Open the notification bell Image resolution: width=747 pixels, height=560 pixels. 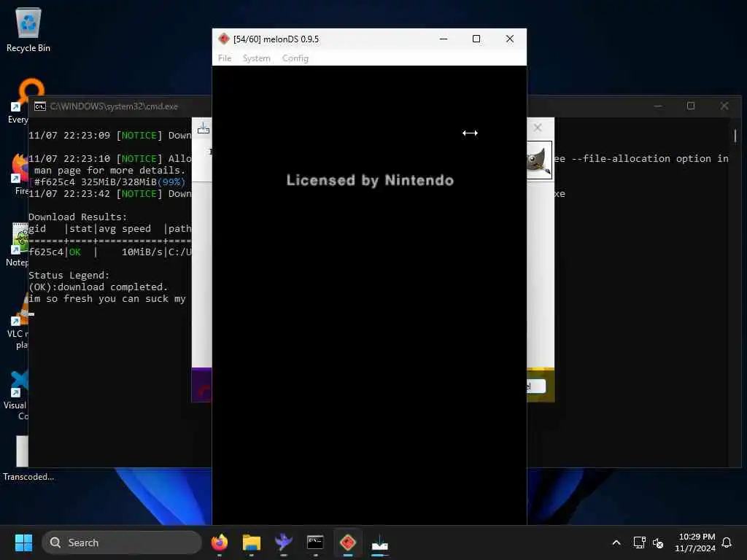tap(727, 542)
